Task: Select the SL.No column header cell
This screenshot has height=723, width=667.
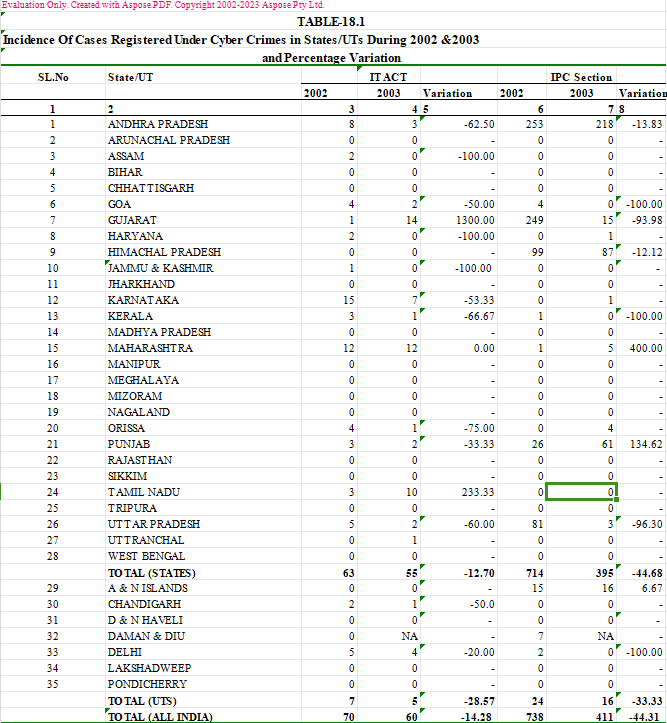Action: [x=53, y=77]
